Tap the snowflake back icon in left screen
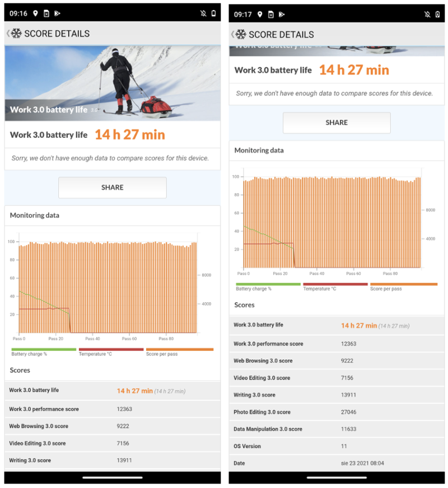Viewport: 448px width, 488px height. click(16, 34)
